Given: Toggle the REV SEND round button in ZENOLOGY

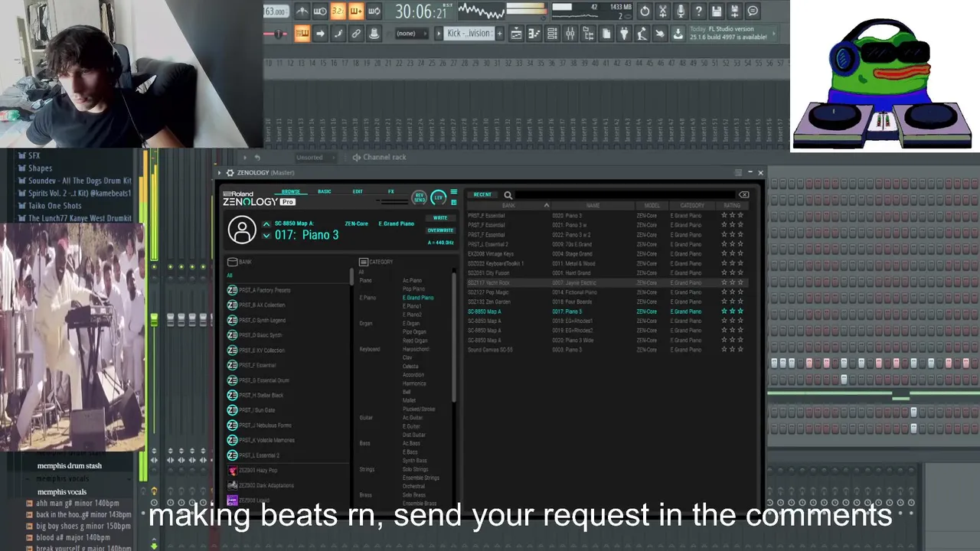Looking at the screenshot, I should coord(420,197).
